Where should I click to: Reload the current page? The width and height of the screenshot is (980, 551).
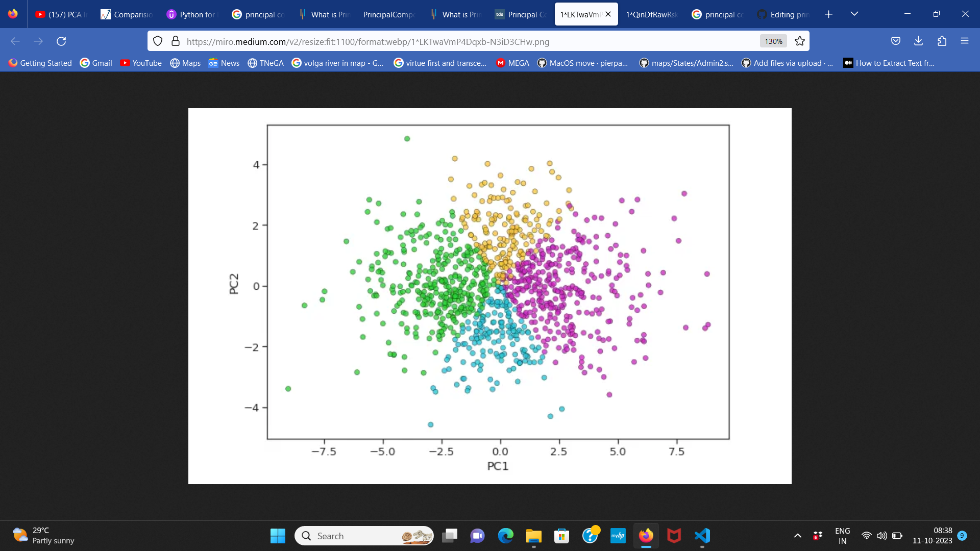click(61, 41)
